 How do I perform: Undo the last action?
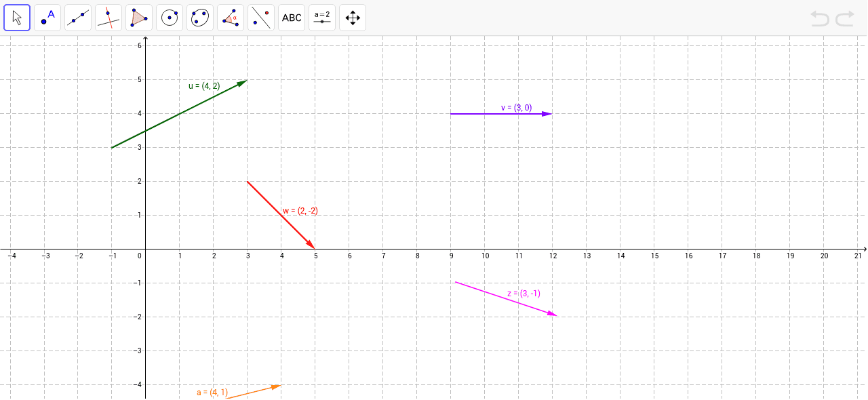point(820,18)
